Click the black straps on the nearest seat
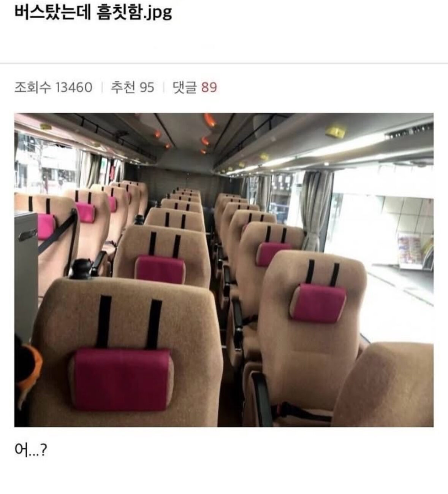The width and height of the screenshot is (448, 494). pos(129,323)
